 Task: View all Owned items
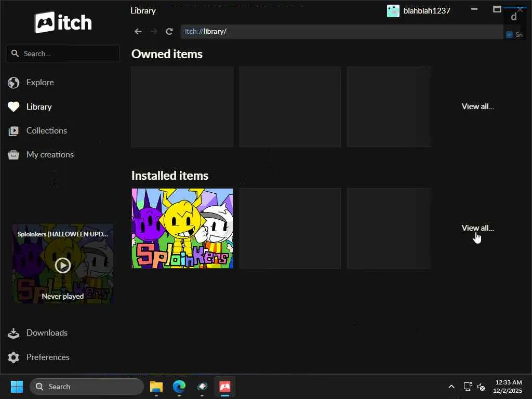coord(477,107)
